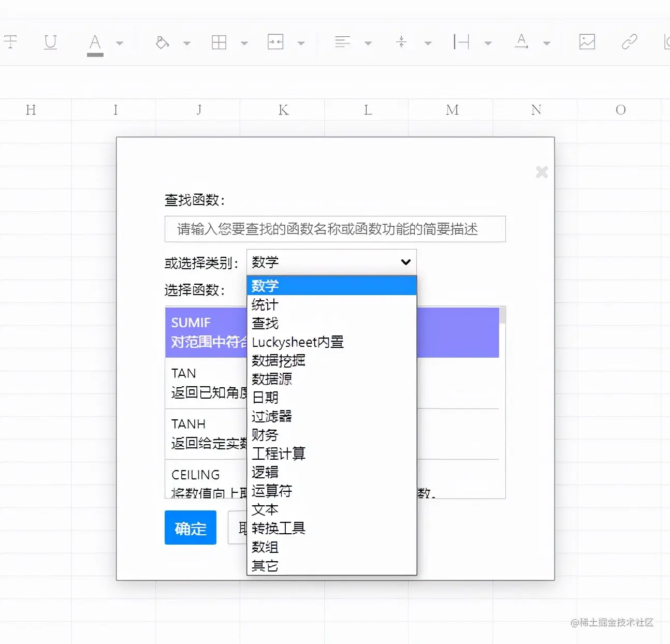Set text wrapping icon
This screenshot has width=670, height=644.
[461, 41]
